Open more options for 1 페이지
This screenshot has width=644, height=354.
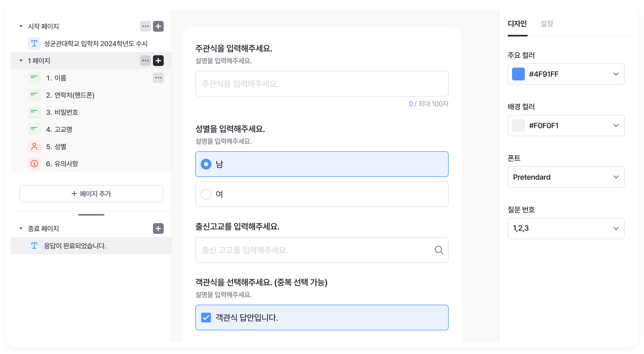[145, 61]
